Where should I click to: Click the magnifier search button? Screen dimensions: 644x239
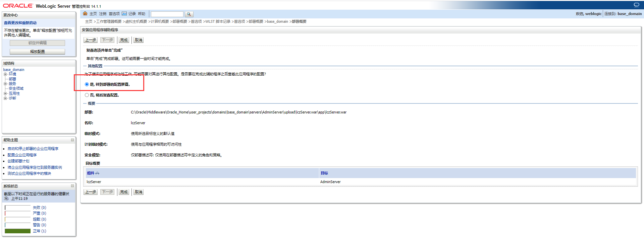point(189,14)
